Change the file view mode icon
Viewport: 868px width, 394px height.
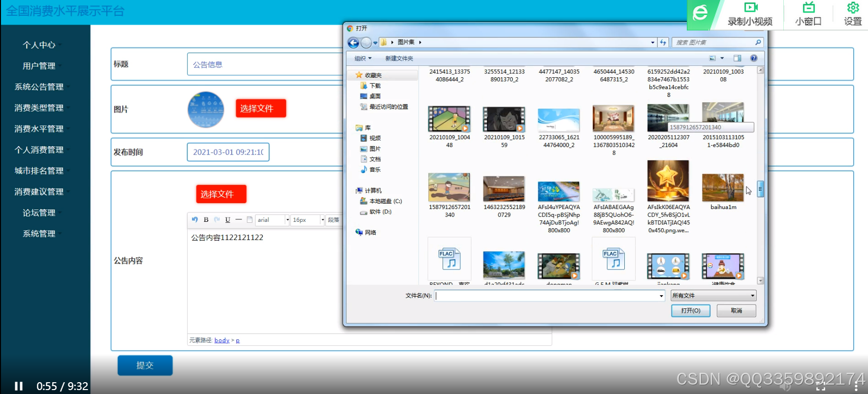[712, 58]
